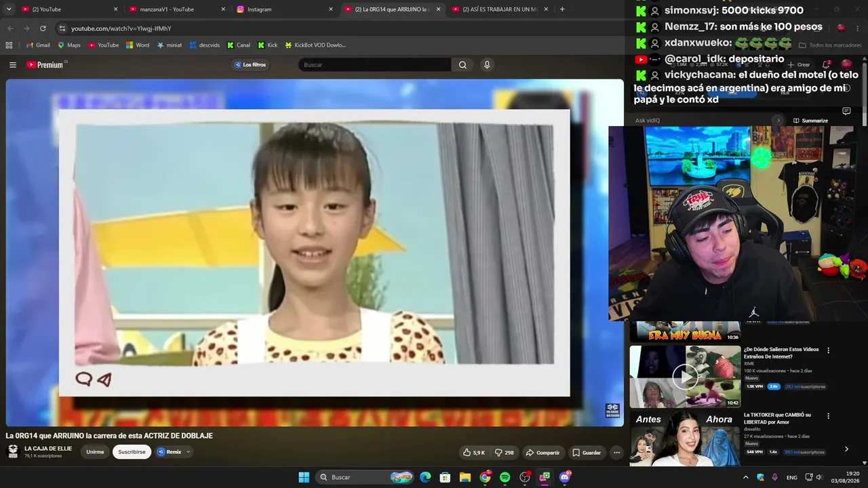Click the browser address bar URL
The image size is (868, 488).
coord(121,28)
